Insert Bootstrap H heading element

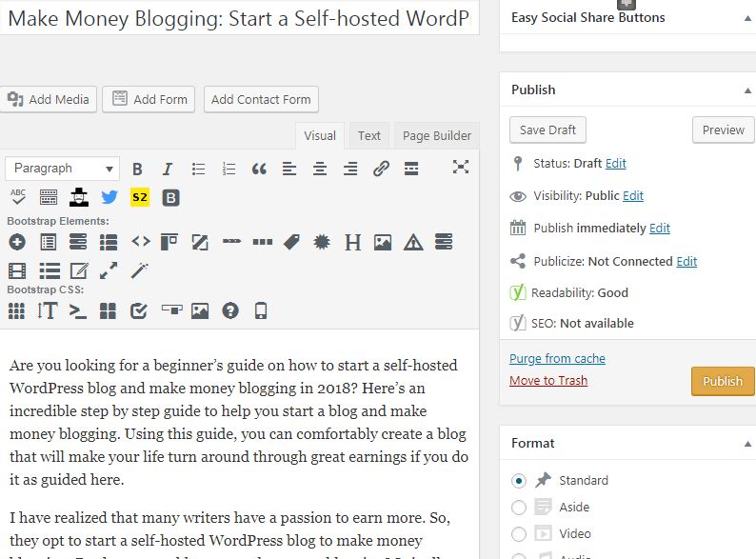(x=353, y=242)
